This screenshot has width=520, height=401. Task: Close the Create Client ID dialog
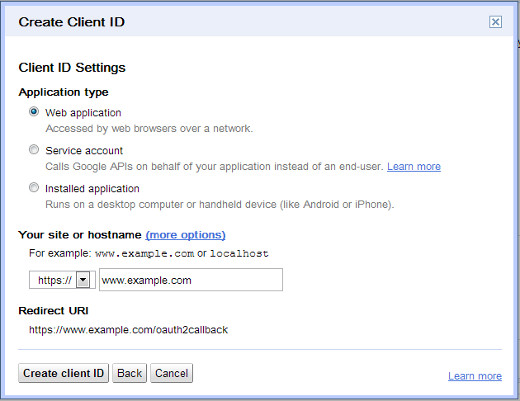point(495,22)
